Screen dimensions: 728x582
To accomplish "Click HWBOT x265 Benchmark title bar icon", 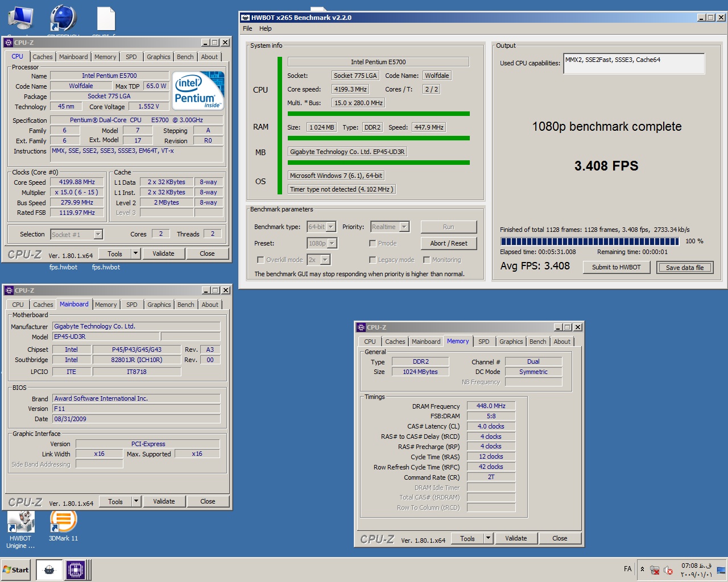I will [246, 18].
